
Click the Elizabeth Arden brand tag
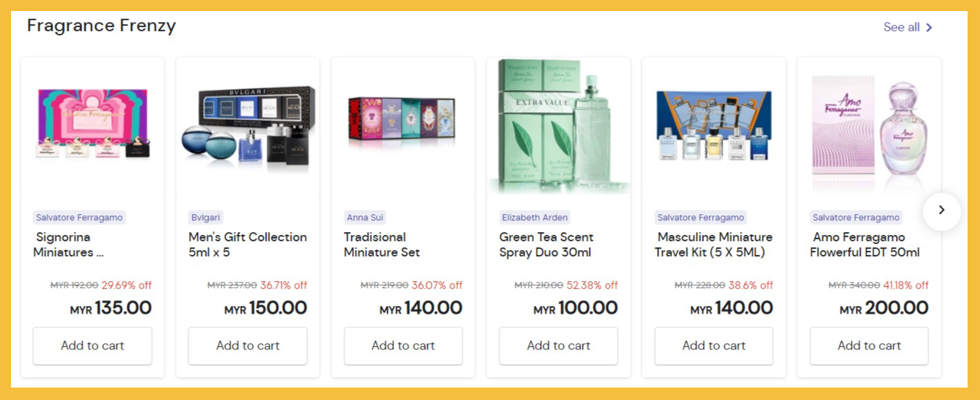(535, 218)
